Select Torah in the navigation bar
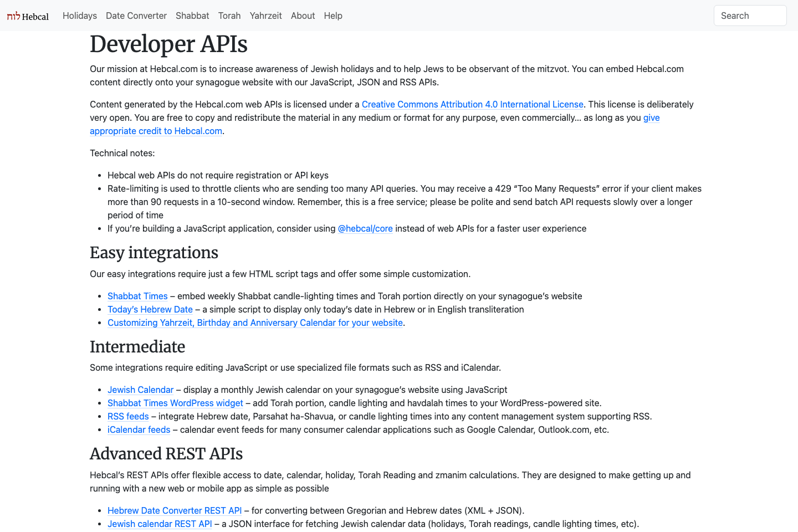Viewport: 798px width, 532px height. pos(229,16)
